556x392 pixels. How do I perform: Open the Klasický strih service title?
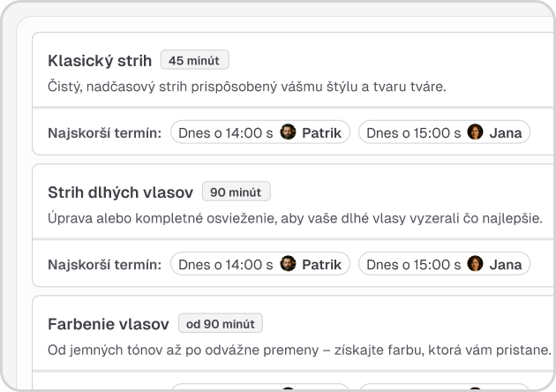[100, 61]
